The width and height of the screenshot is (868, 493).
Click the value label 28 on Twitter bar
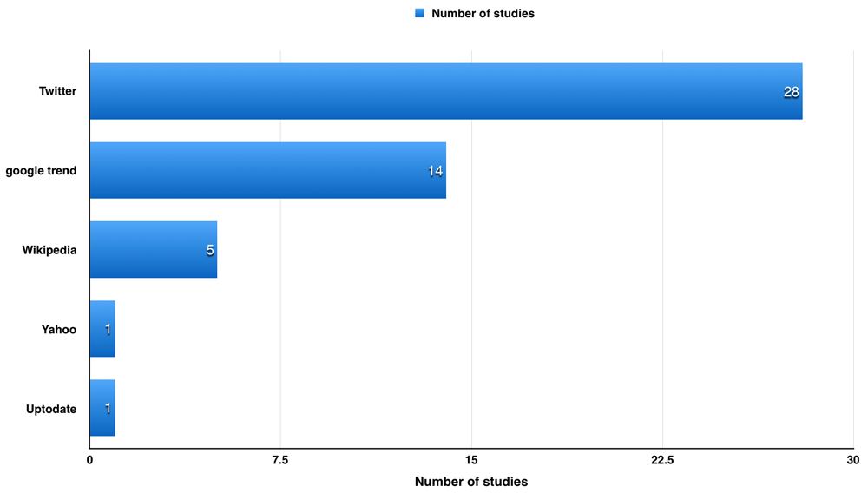(x=791, y=92)
